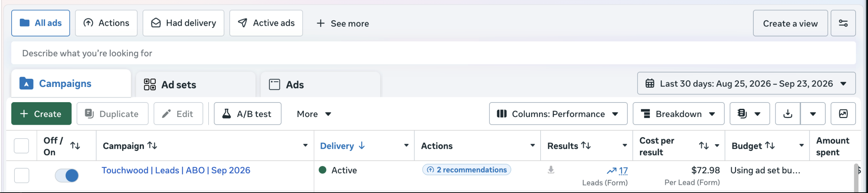Open the charts panel icon

point(843,114)
